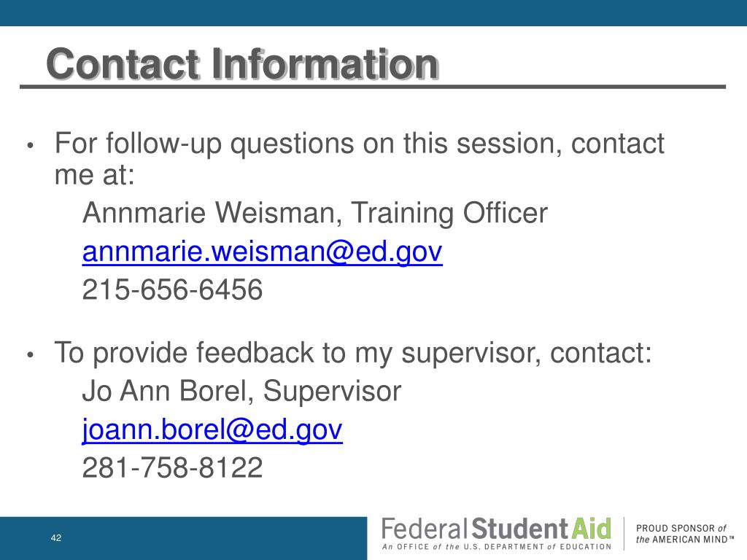Open the annmarie.weisman@ed.gov email link
Viewport: 747px width, 560px height.
[262, 252]
